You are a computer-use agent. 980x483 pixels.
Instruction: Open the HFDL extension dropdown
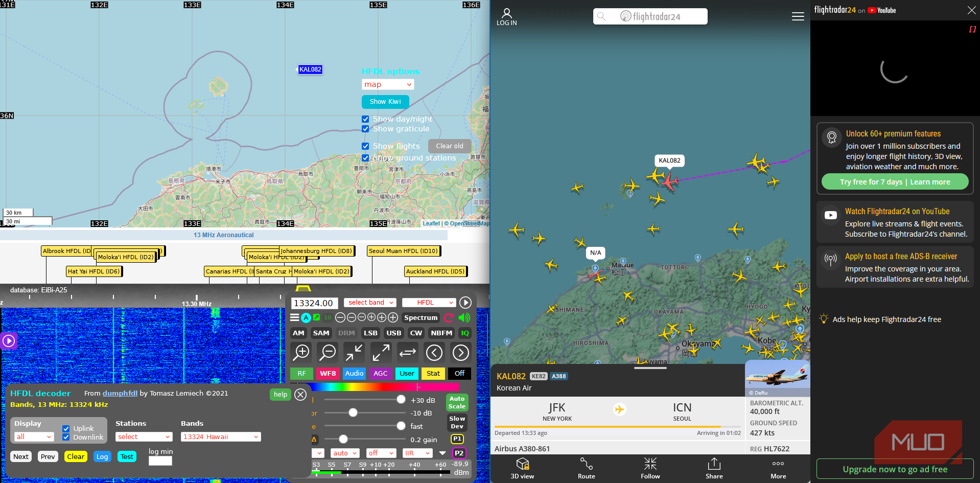coord(429,303)
